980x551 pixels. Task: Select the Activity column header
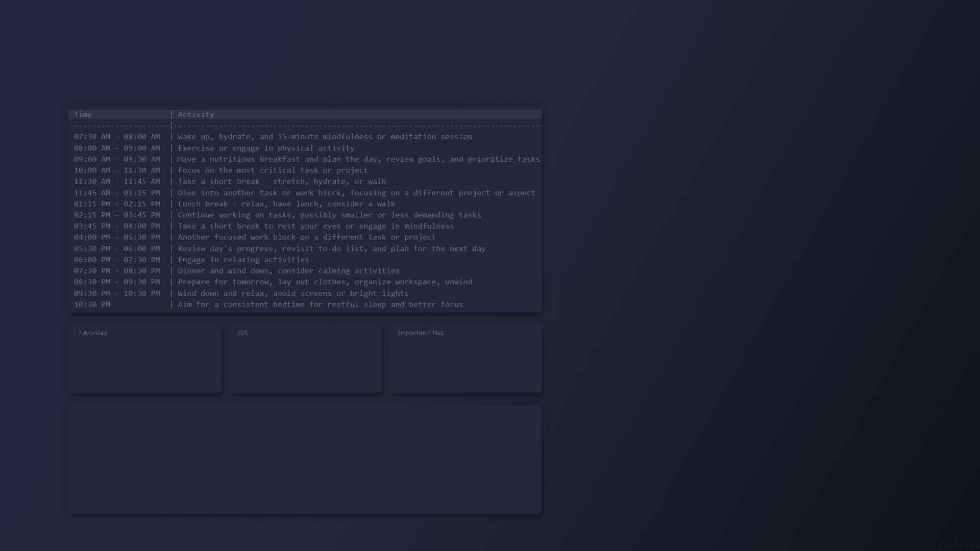196,114
